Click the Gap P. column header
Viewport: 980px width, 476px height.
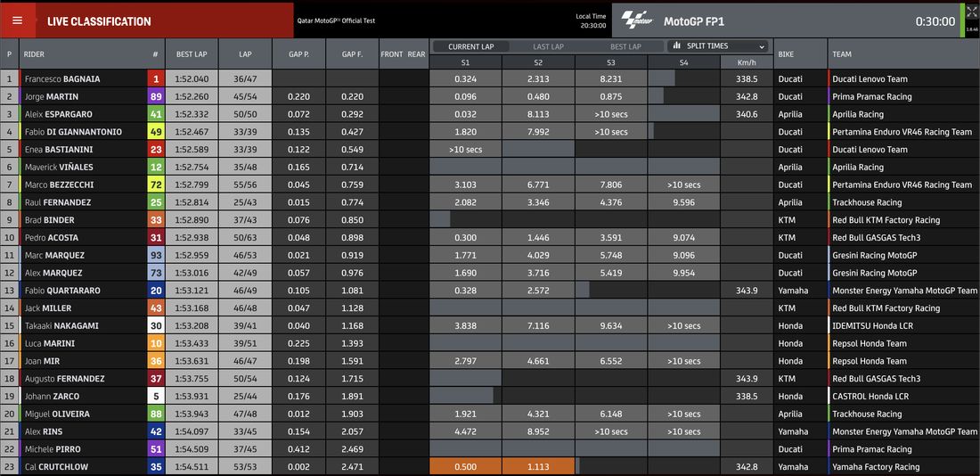coord(298,53)
